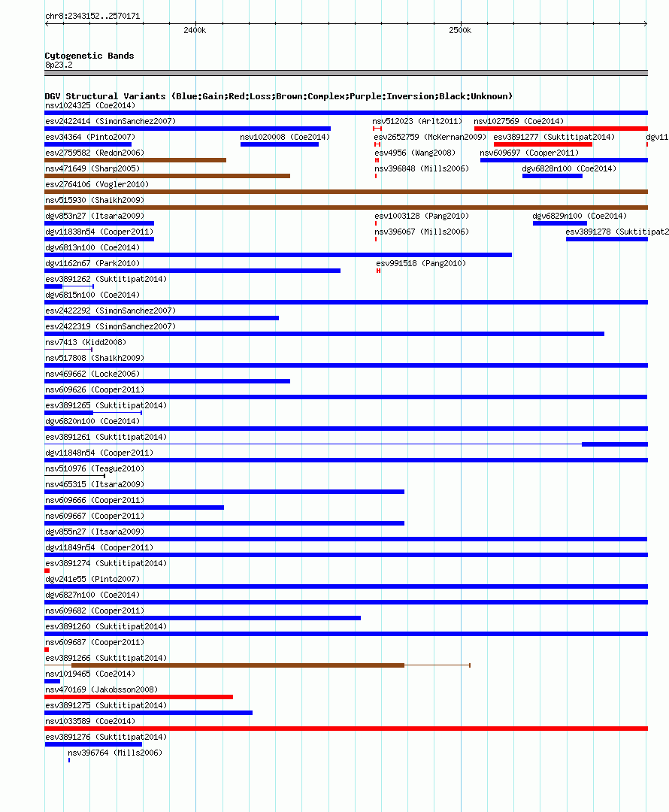Image resolution: width=669 pixels, height=812 pixels.
Task: Click esv3891262 (Suktitipat2014) label
Action: point(106,279)
